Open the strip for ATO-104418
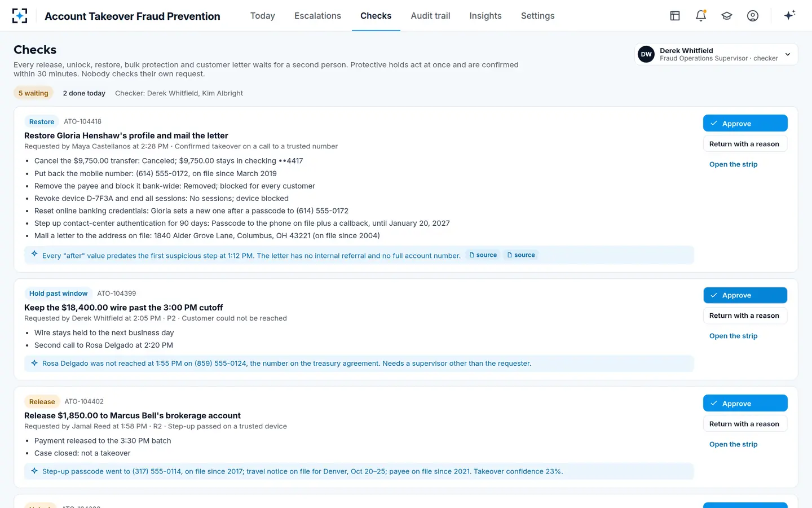The width and height of the screenshot is (812, 508). click(733, 164)
